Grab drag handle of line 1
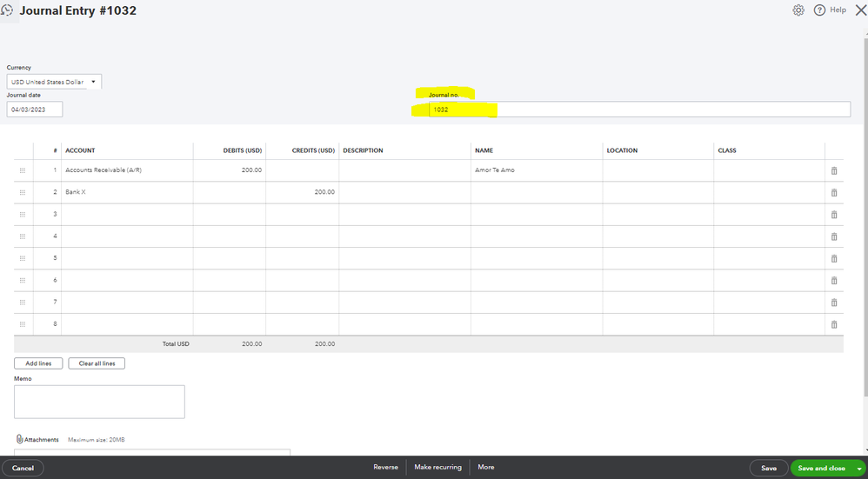868x479 pixels. 23,170
